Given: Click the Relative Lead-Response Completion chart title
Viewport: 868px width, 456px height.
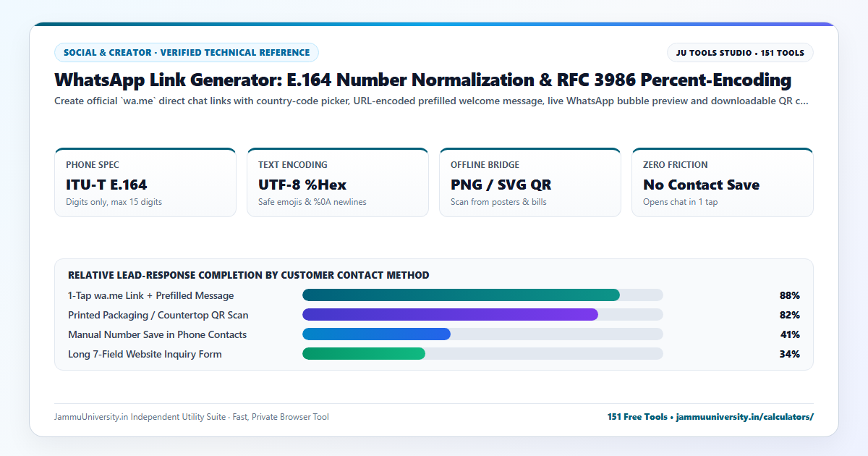Looking at the screenshot, I should (x=249, y=275).
